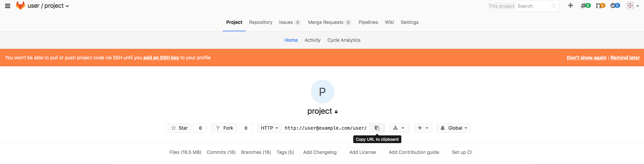Screen dimensions: 644x164
Task: Click the plus icon in top bar
Action: pyautogui.click(x=570, y=6)
